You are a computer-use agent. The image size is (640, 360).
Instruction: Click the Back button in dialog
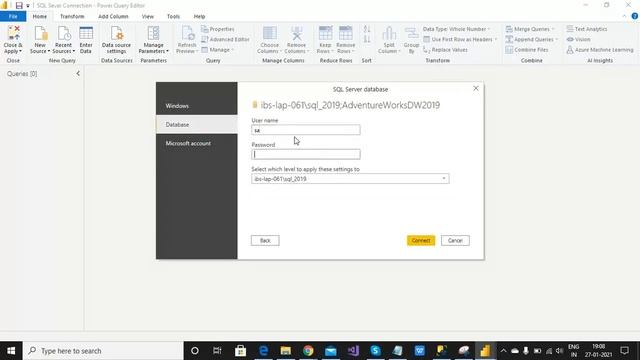click(x=265, y=240)
